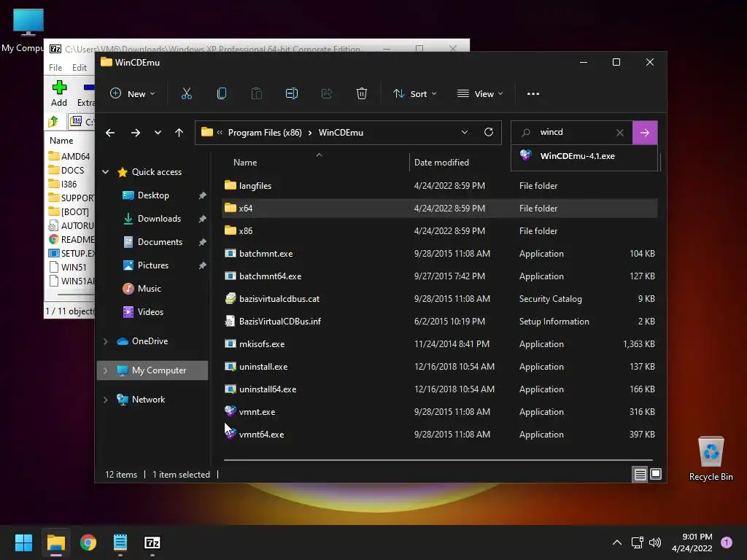This screenshot has height=560, width=747.
Task: Open the Edit menu in 7-Zip
Action: coord(79,68)
